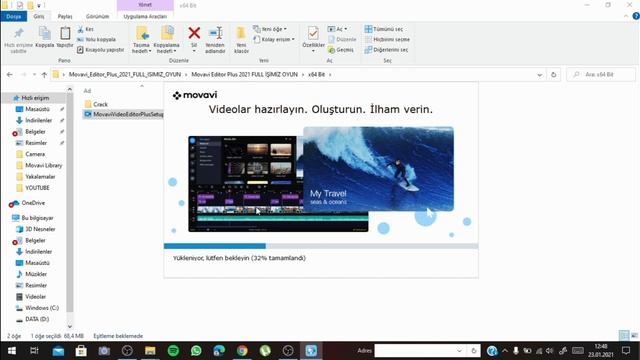Click the Yönet contextual tab
Image resolution: width=640 pixels, height=360 pixels.
pos(145,5)
